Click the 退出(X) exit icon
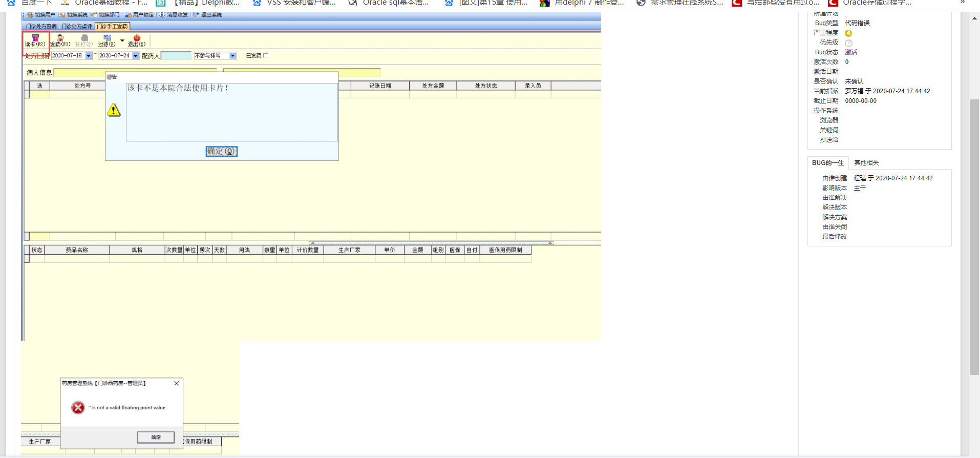Image resolution: width=980 pixels, height=458 pixels. pos(137,41)
